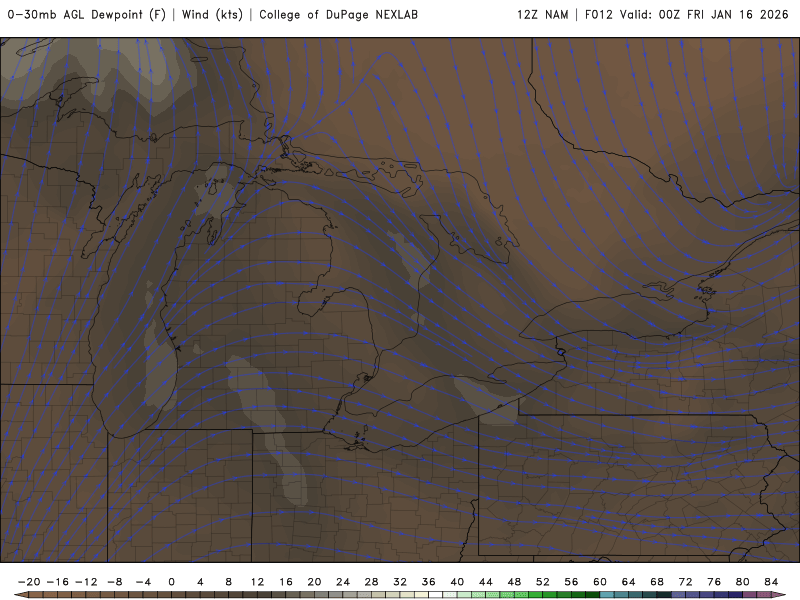Click the 52 label on the color scale
Screen dimensions: 800x600
[543, 582]
